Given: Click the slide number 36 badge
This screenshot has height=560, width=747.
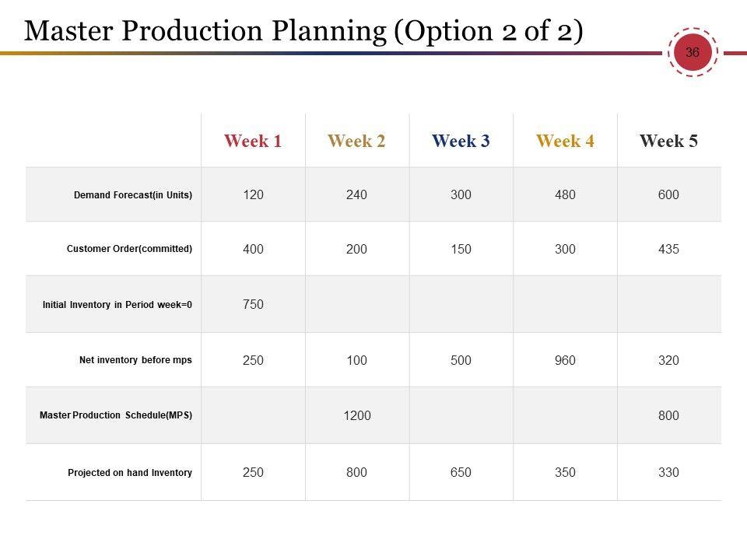Looking at the screenshot, I should point(692,53).
